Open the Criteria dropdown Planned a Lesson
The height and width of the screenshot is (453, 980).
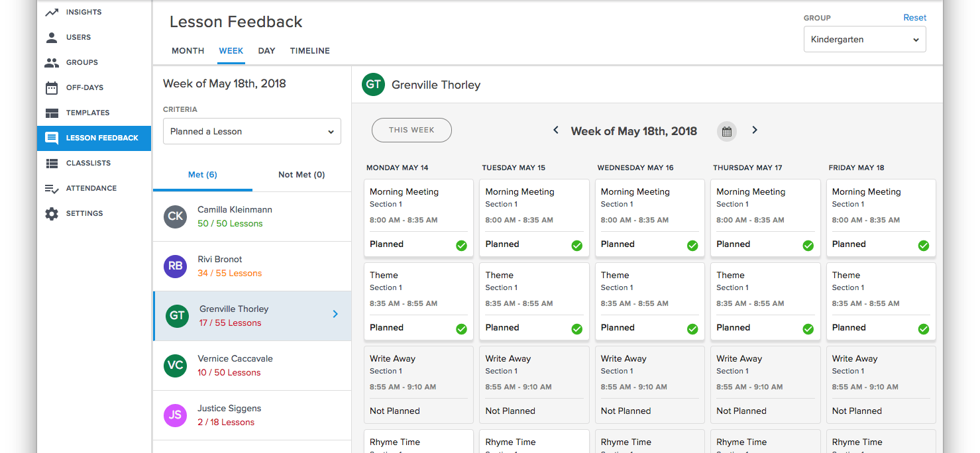click(252, 131)
